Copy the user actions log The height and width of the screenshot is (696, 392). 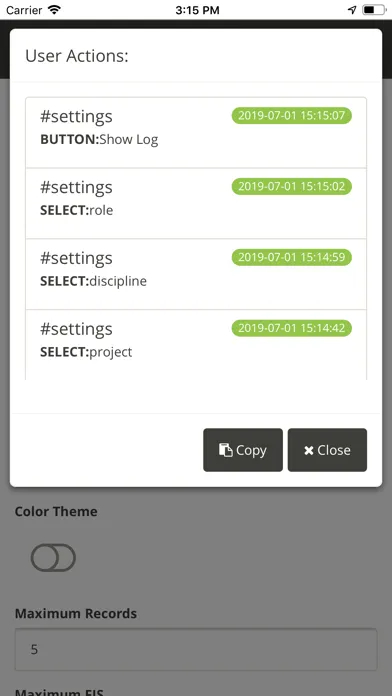coord(243,450)
